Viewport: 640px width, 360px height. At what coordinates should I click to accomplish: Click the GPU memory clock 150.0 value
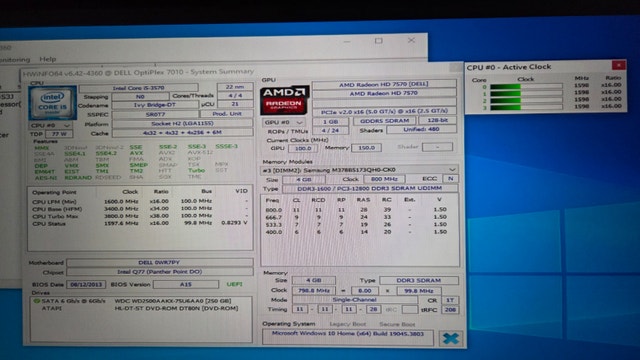367,148
